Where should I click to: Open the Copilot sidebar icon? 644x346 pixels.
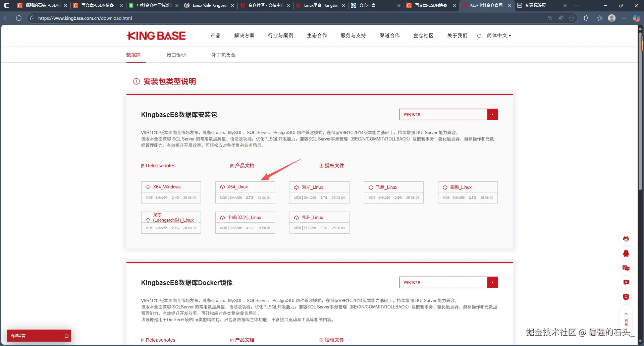pyautogui.click(x=636, y=18)
